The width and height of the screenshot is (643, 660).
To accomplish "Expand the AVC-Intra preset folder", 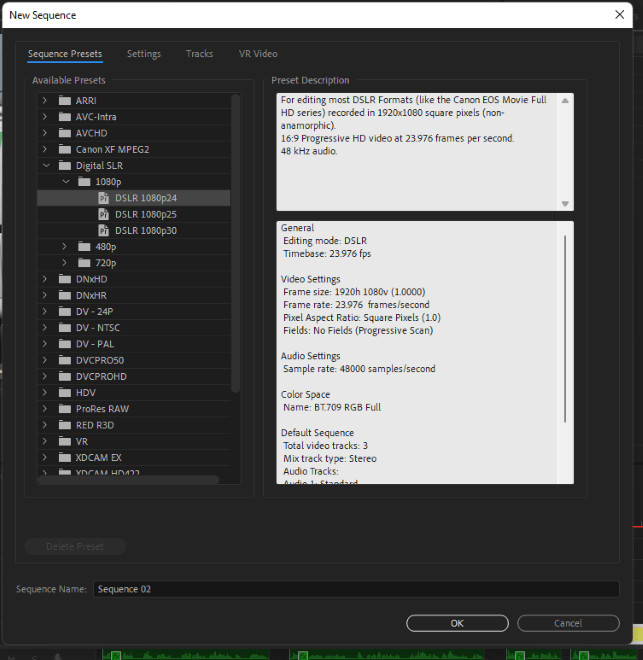I will click(45, 117).
